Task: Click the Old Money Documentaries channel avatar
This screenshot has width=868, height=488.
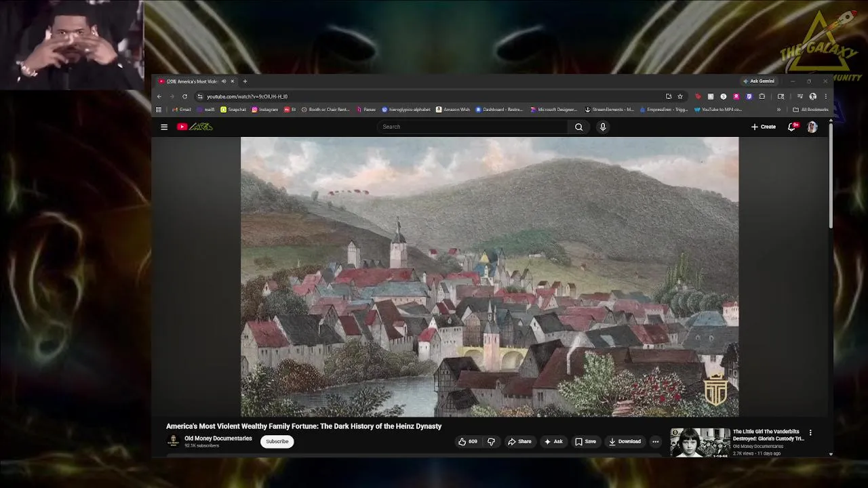Action: tap(173, 441)
